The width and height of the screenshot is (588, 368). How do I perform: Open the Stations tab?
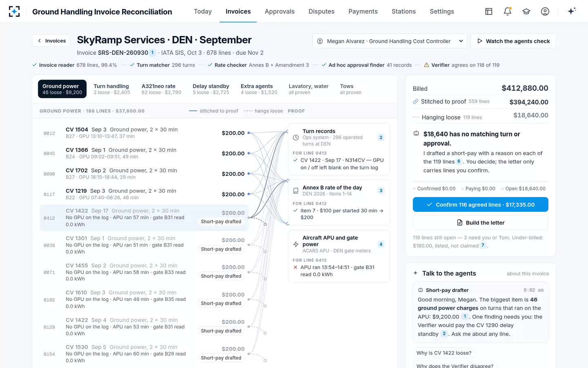tap(403, 11)
